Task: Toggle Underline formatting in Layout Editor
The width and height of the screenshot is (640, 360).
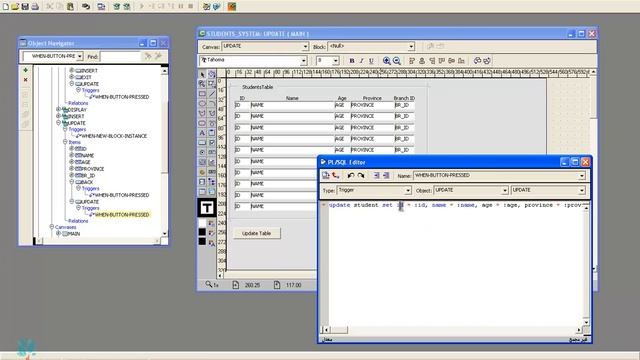Action: (371, 61)
